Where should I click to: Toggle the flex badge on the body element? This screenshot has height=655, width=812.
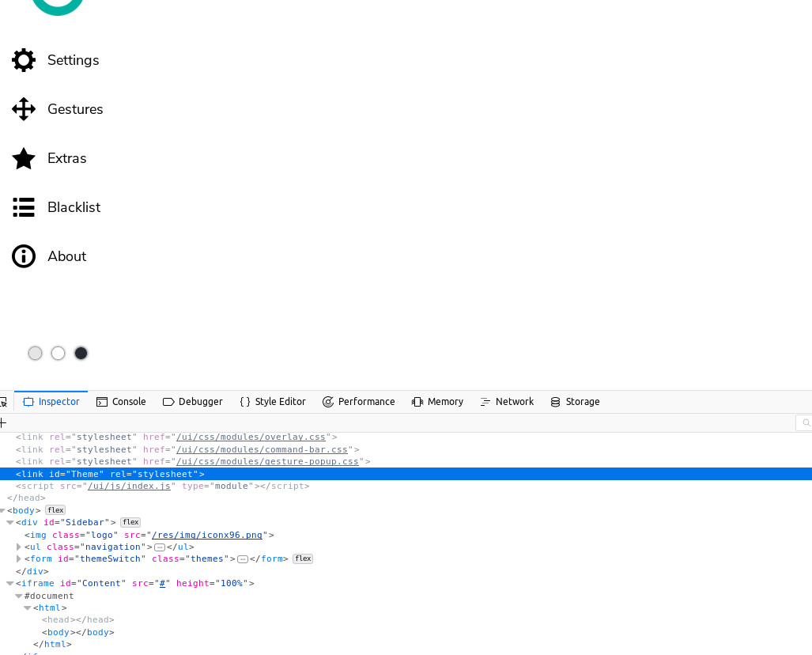pos(55,509)
